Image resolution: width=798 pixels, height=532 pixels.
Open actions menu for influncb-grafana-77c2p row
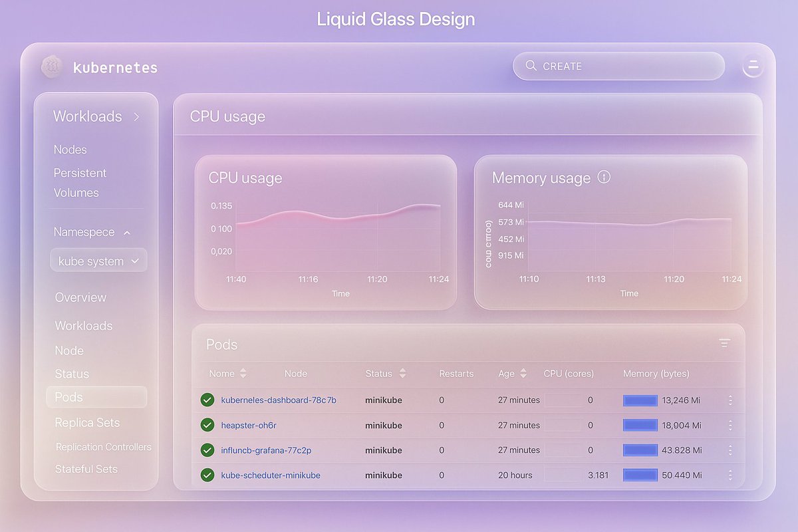coord(730,450)
